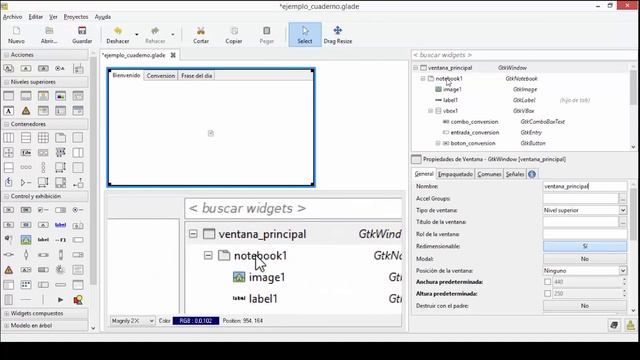The width and height of the screenshot is (640, 360).
Task: Switch to the Comunes properties tab
Action: pyautogui.click(x=489, y=174)
